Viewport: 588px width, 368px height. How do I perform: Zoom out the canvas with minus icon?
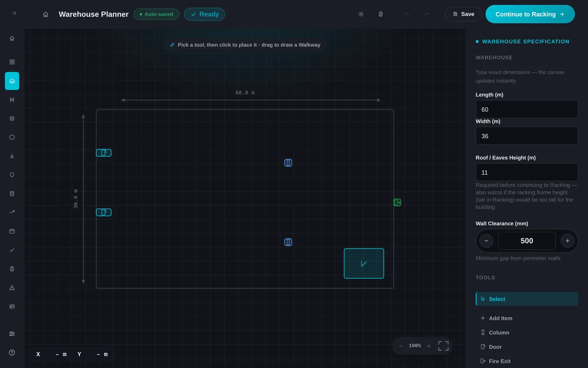pyautogui.click(x=401, y=346)
